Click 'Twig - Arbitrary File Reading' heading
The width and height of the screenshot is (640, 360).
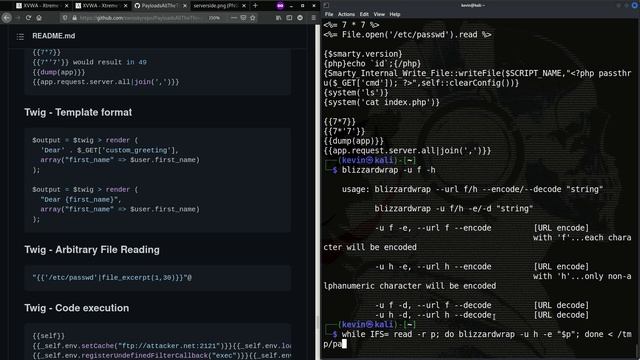coord(92,250)
